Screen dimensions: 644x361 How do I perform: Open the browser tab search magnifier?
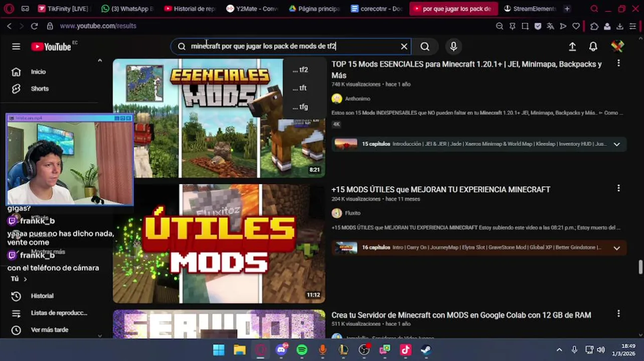point(594,9)
